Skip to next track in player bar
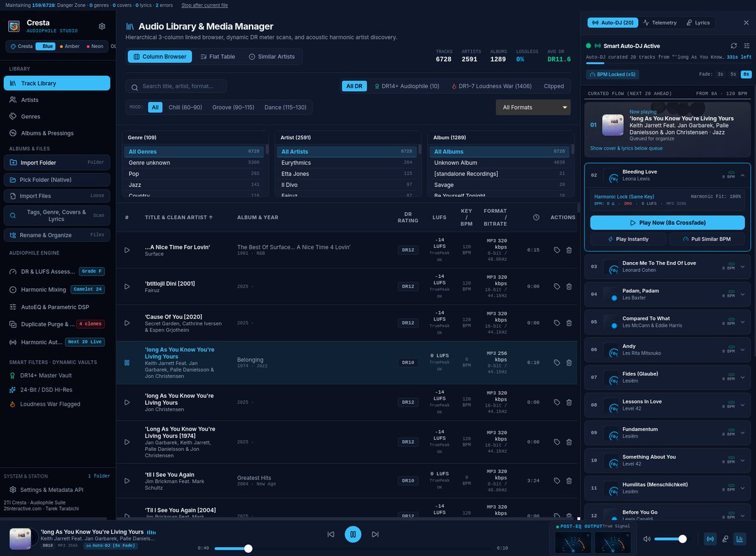756x556 pixels. coord(375,535)
